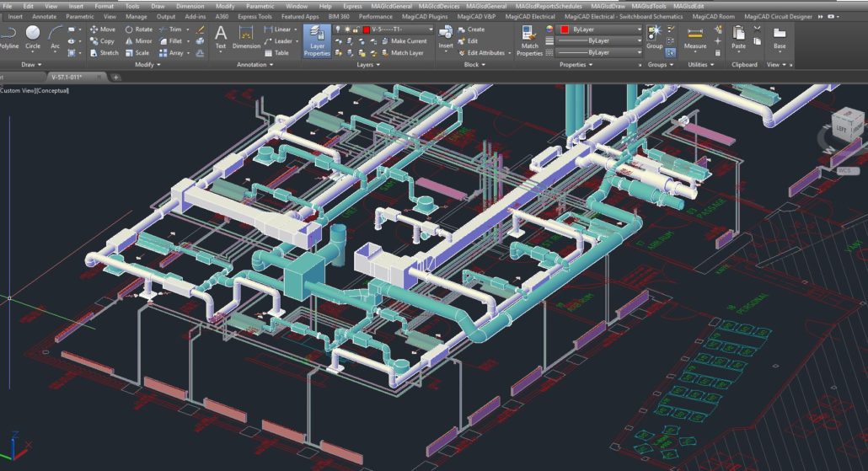Activate the Arc tool

point(55,35)
